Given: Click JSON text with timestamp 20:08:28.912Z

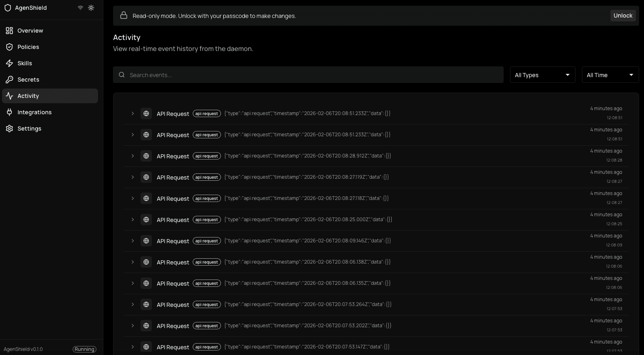Looking at the screenshot, I should (x=308, y=156).
